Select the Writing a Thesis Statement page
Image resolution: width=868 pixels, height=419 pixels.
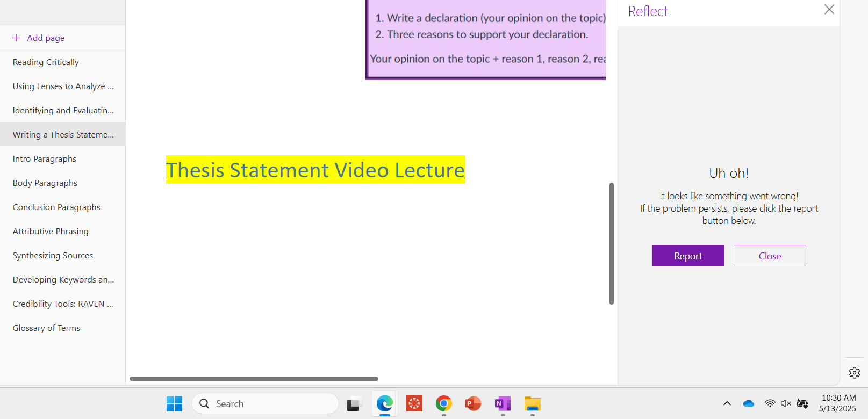[62, 134]
